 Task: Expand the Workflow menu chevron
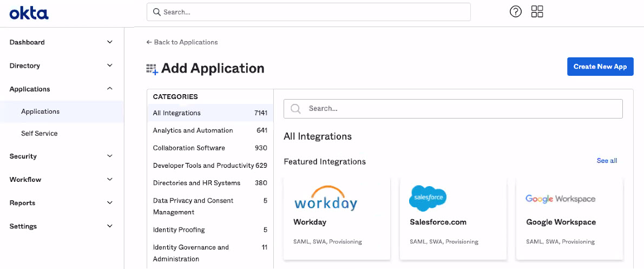click(x=110, y=180)
